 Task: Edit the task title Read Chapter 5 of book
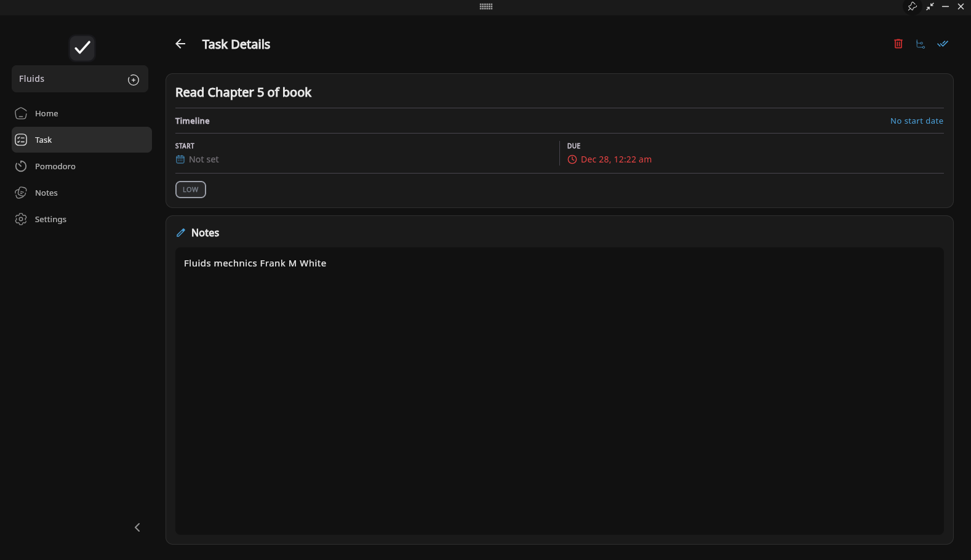[x=244, y=92]
